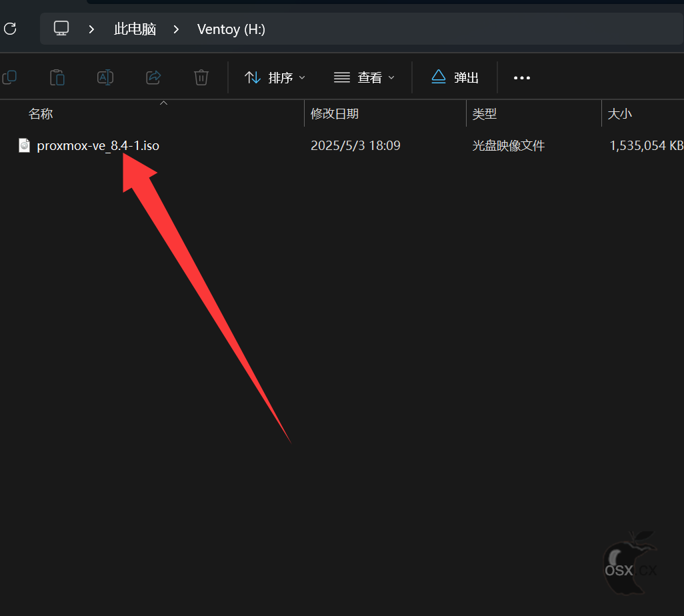Open 此电脑 in the address breadcrumb

(x=135, y=29)
